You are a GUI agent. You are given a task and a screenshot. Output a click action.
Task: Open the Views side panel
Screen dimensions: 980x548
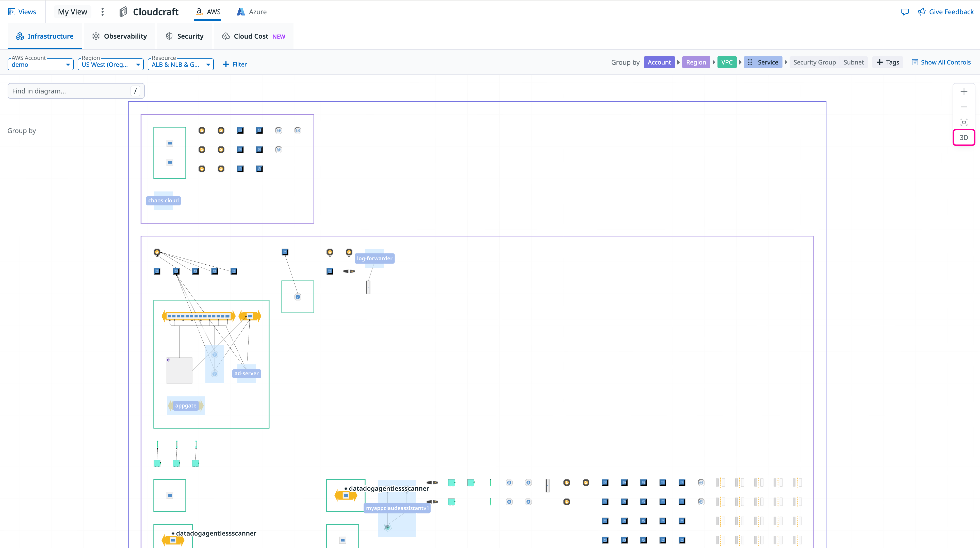tap(22, 12)
